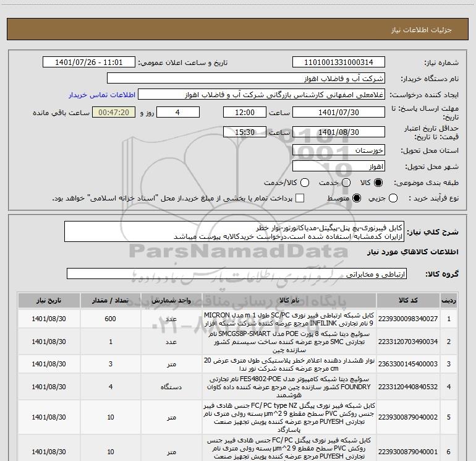Click the ردیف column header
The height and width of the screenshot is (461, 476).
449,300
